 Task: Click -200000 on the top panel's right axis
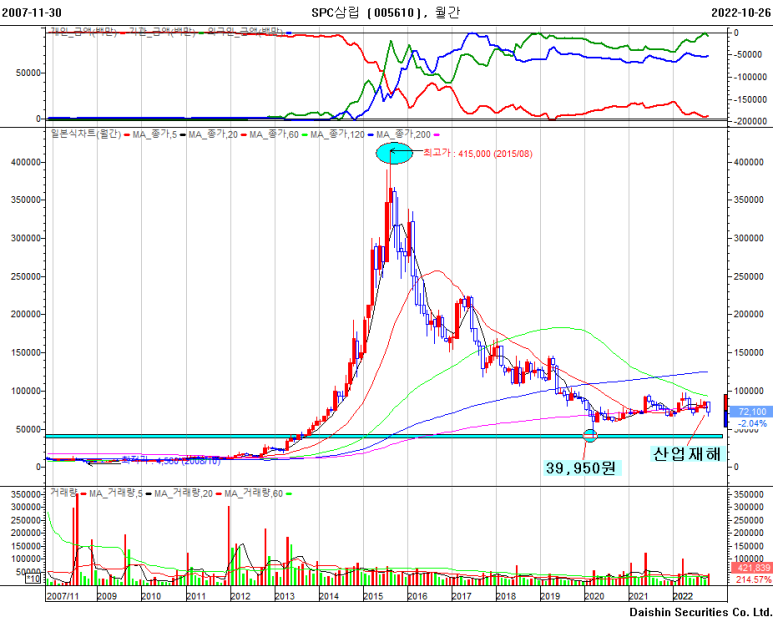[x=750, y=121]
